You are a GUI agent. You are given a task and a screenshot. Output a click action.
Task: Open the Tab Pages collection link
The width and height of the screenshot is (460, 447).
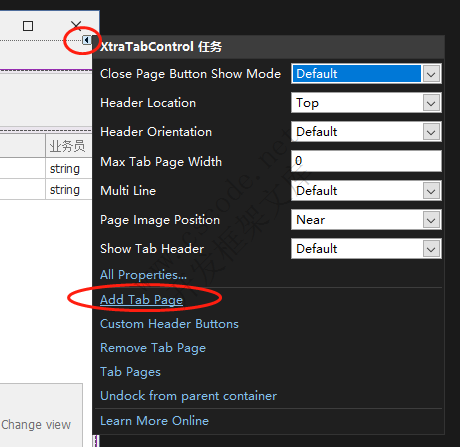[x=130, y=372]
